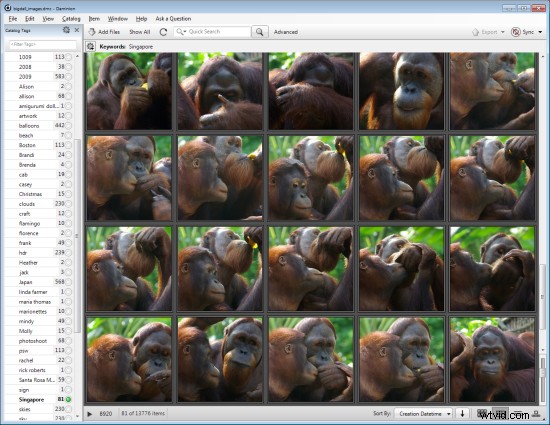Select the beach tag
Screen dimensions: 550x425
pos(26,135)
